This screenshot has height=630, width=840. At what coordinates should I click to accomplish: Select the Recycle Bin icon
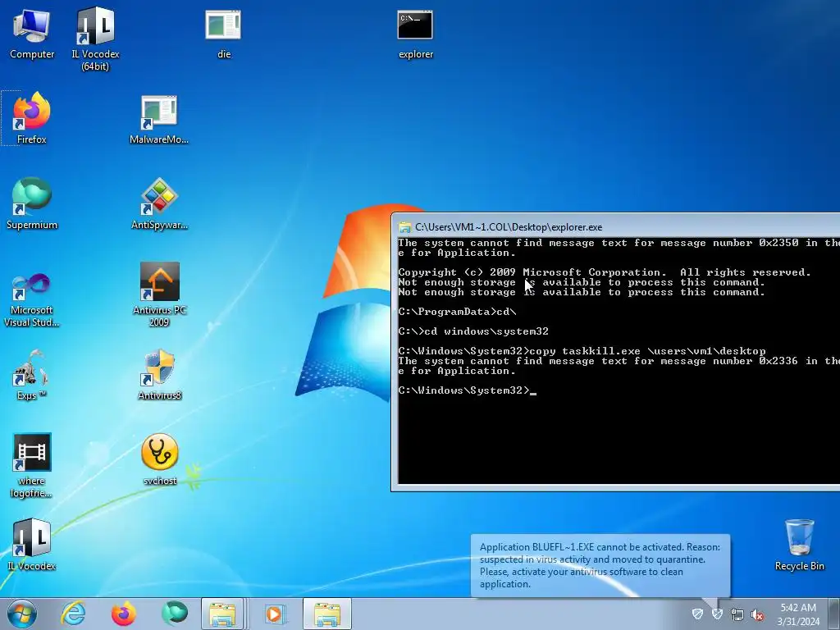pyautogui.click(x=799, y=545)
